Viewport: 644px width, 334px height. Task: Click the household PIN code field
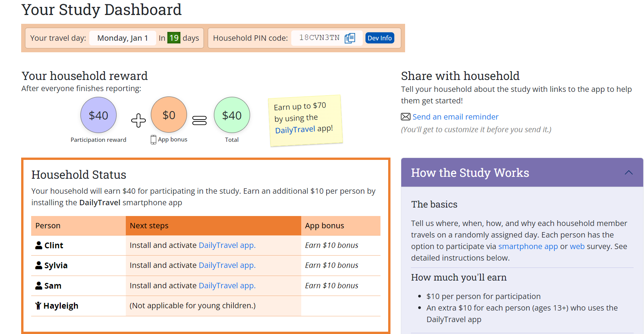click(319, 38)
